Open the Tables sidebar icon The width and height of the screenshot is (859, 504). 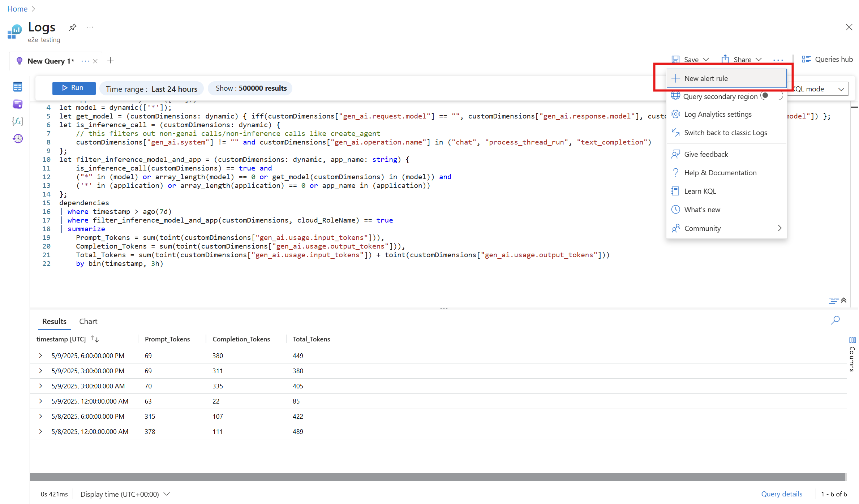17,87
